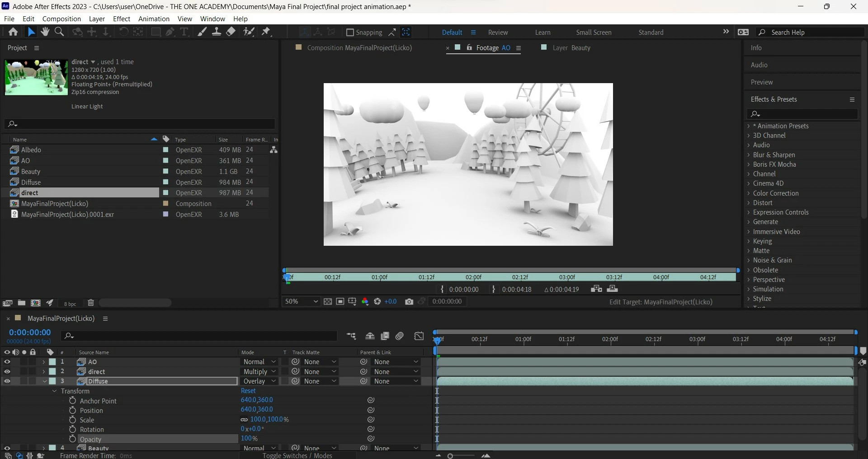Hide the AO layer with its eye icon
868x459 pixels.
coord(7,362)
